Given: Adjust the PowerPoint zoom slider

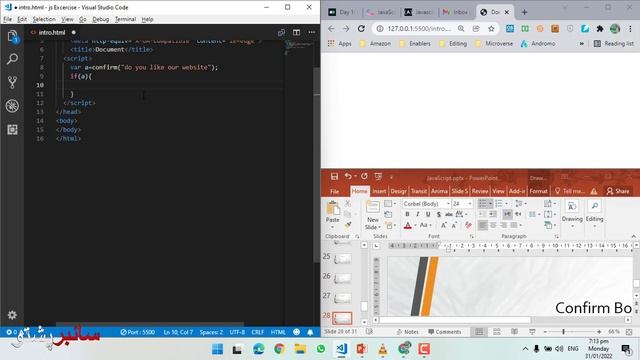Looking at the screenshot, I should [x=563, y=332].
